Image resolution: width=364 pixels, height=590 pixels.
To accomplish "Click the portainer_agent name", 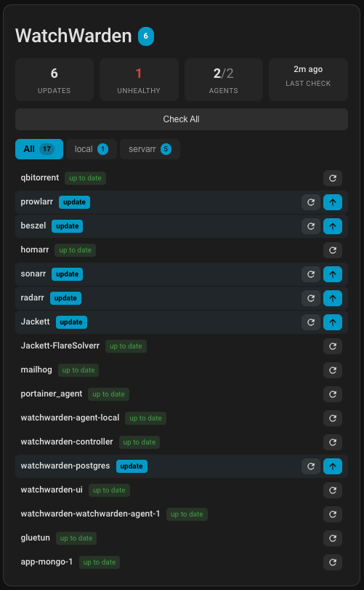I will 52,394.
